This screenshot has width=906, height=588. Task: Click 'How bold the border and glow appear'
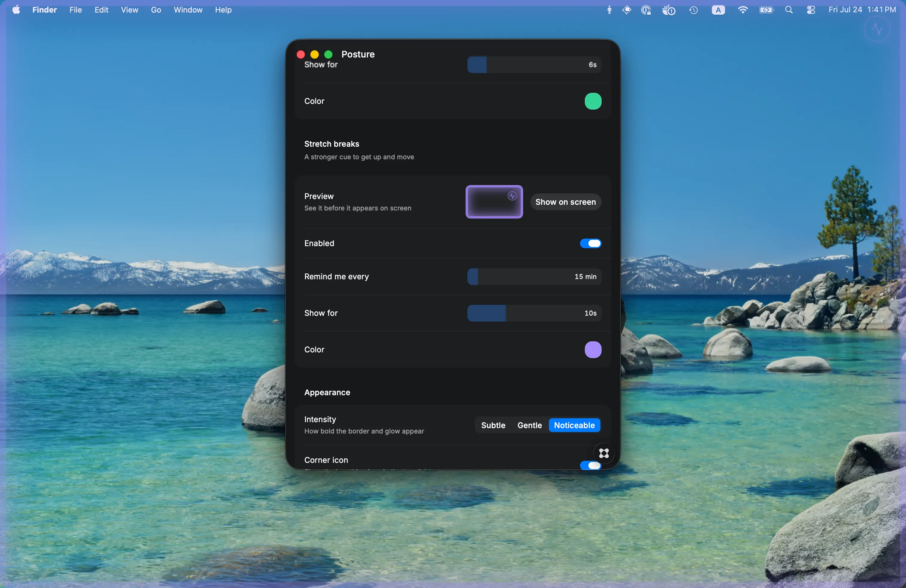(364, 431)
